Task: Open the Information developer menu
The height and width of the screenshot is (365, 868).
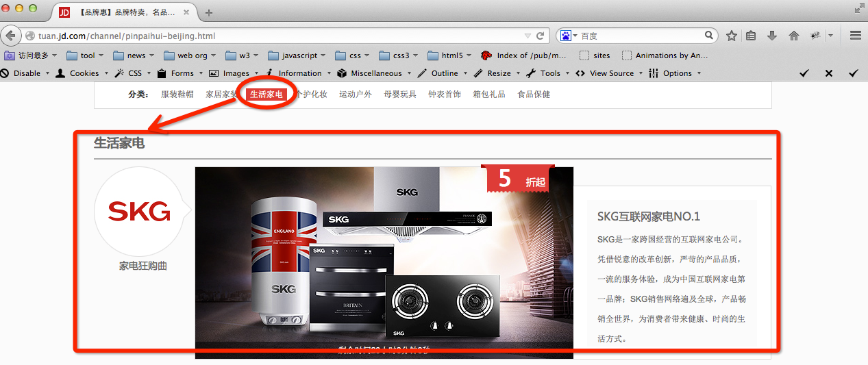Action: [x=297, y=73]
